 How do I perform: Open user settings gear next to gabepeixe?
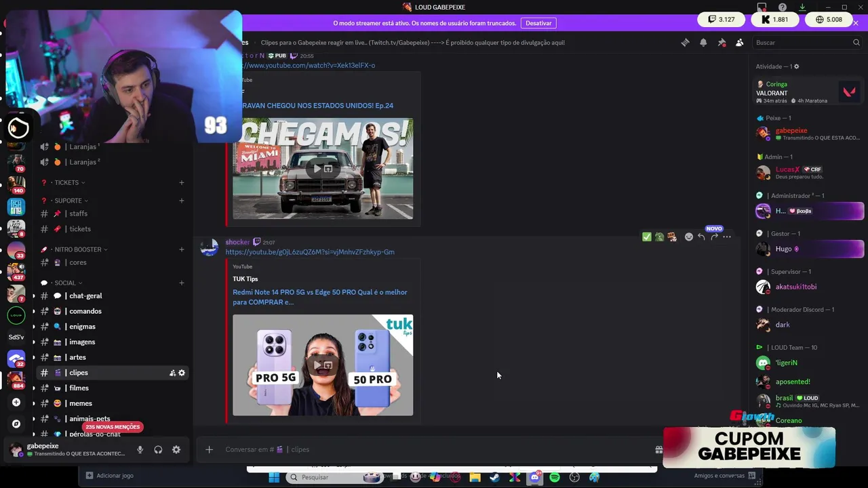pos(176,449)
